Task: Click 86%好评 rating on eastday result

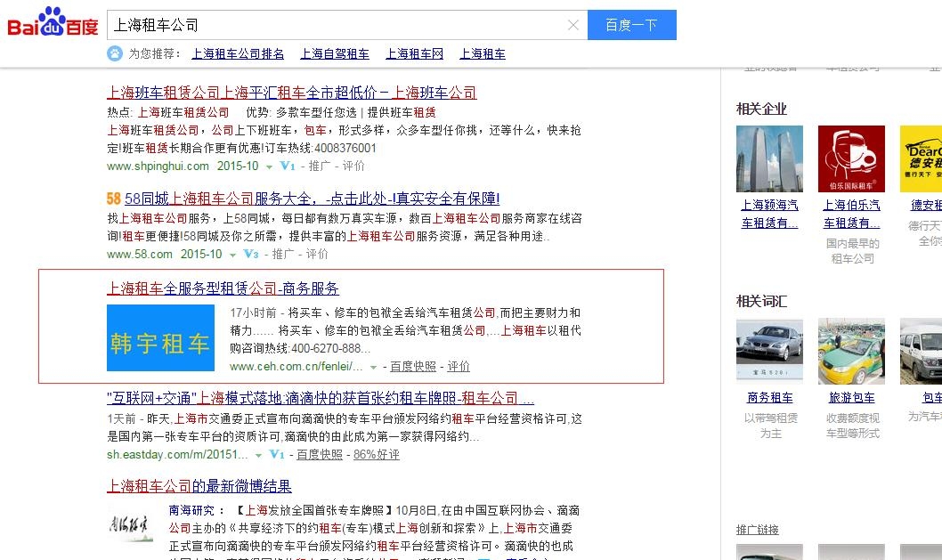Action: (x=376, y=454)
